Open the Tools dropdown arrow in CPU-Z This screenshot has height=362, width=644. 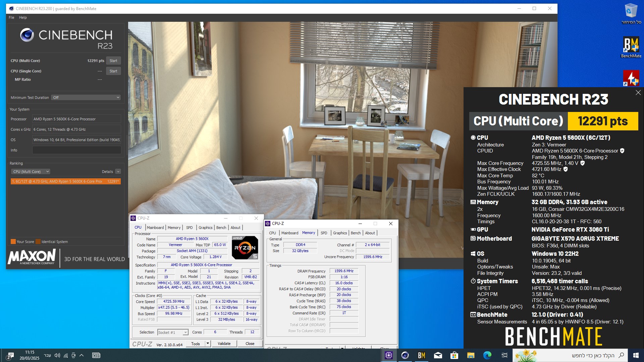[208, 344]
